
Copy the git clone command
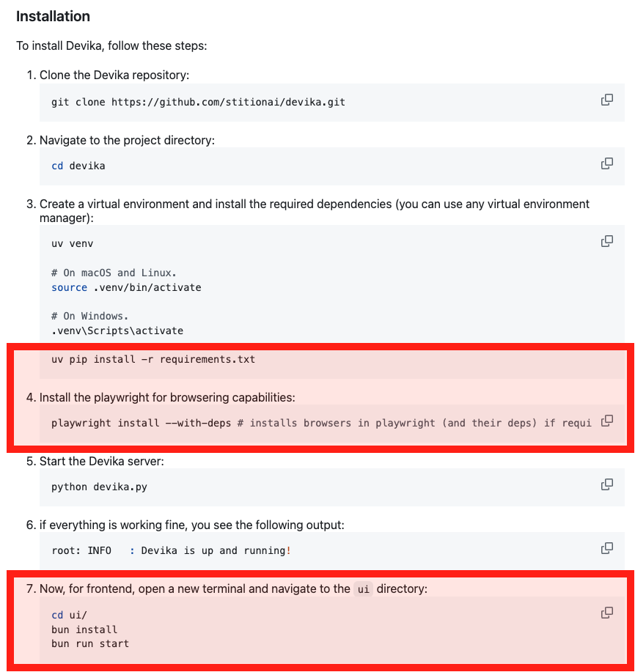click(607, 100)
